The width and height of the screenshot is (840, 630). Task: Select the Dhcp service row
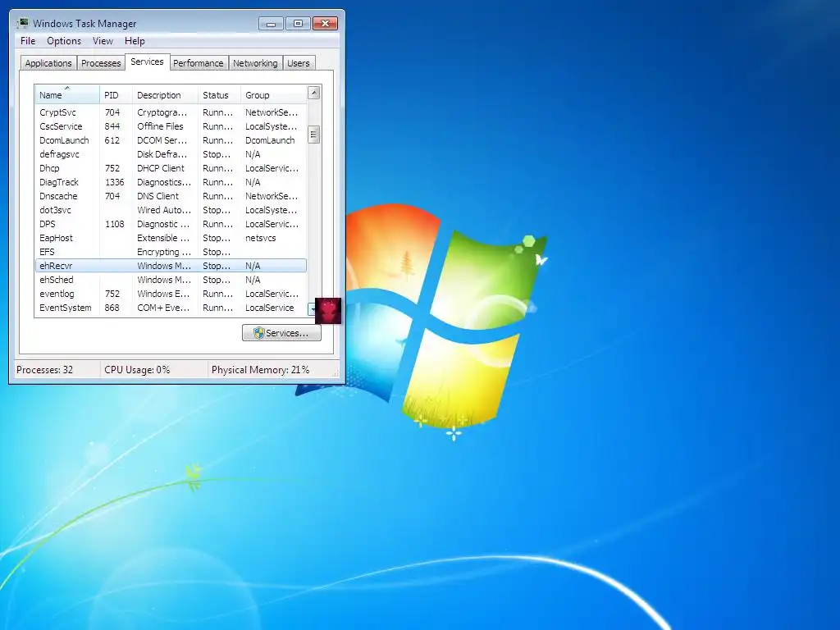point(171,168)
